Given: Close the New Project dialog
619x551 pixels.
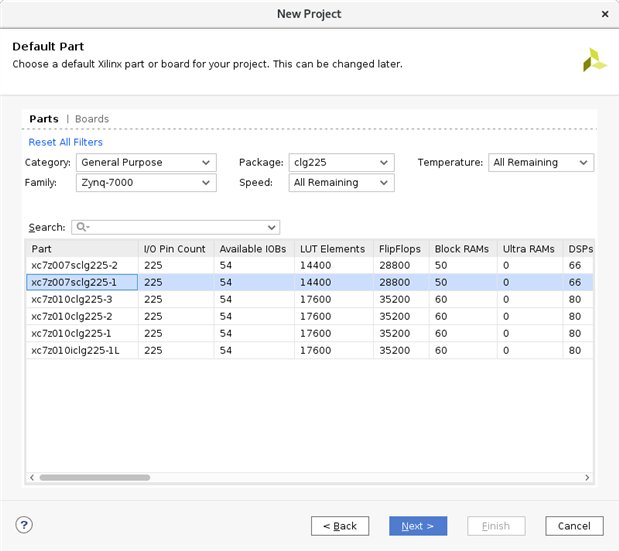Looking at the screenshot, I should 605,14.
